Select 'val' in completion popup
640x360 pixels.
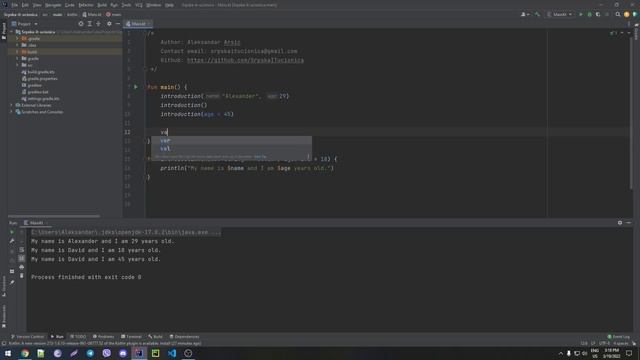(x=231, y=149)
